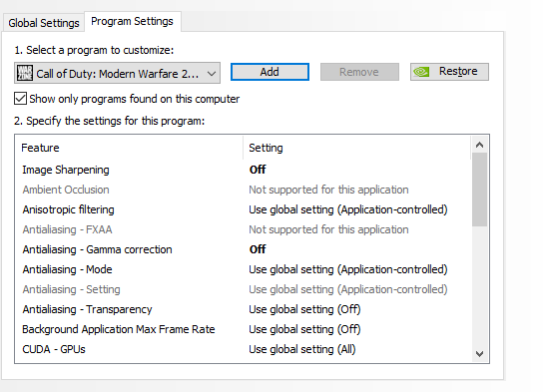This screenshot has height=392, width=543.
Task: Select the Ambient Occlusion row
Action: pyautogui.click(x=244, y=190)
